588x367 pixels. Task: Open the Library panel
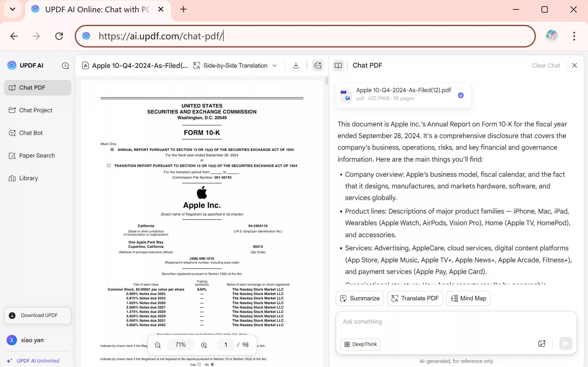28,178
